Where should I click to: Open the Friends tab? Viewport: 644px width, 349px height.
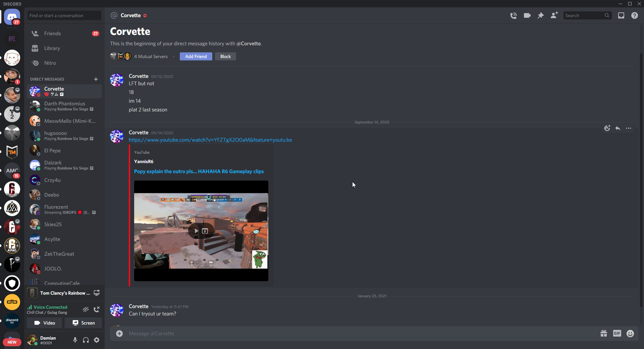pyautogui.click(x=53, y=34)
